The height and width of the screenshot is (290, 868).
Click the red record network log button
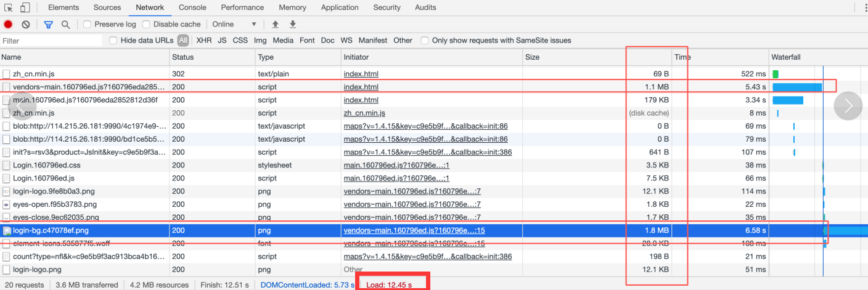pos(8,25)
